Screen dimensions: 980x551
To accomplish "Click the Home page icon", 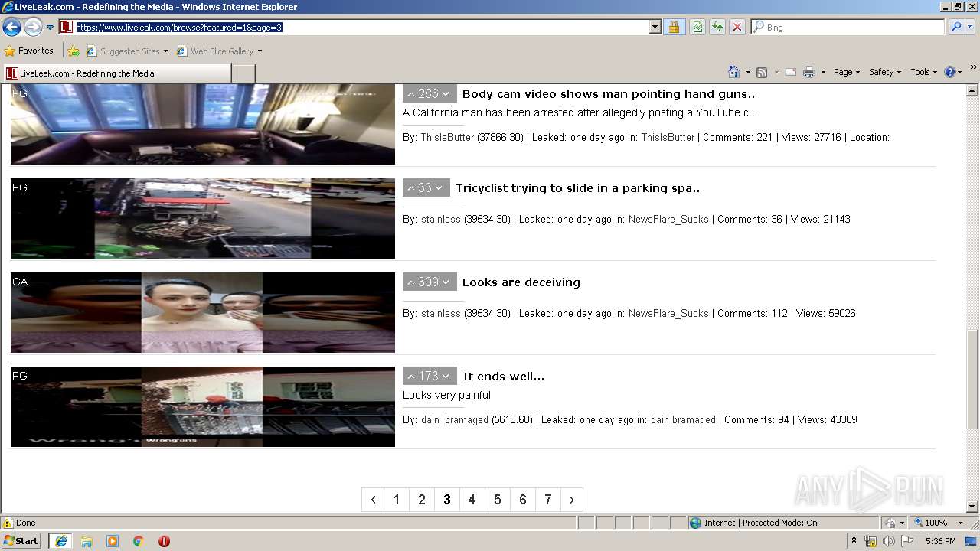I will click(x=733, y=72).
